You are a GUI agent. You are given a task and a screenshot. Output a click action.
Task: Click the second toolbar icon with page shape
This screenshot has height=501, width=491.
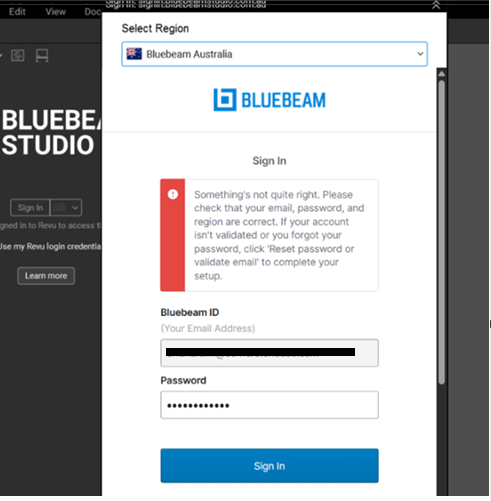(42, 55)
